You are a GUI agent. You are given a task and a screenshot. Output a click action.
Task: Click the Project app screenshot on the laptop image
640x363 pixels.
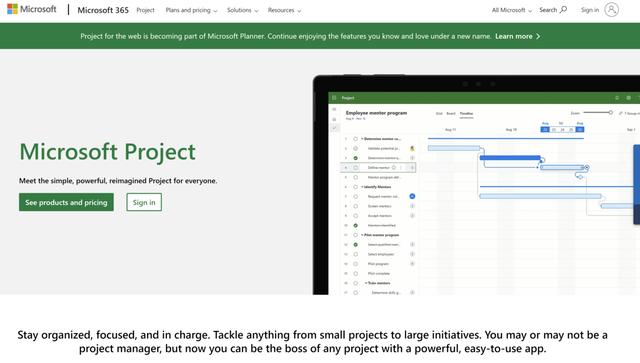(484, 193)
